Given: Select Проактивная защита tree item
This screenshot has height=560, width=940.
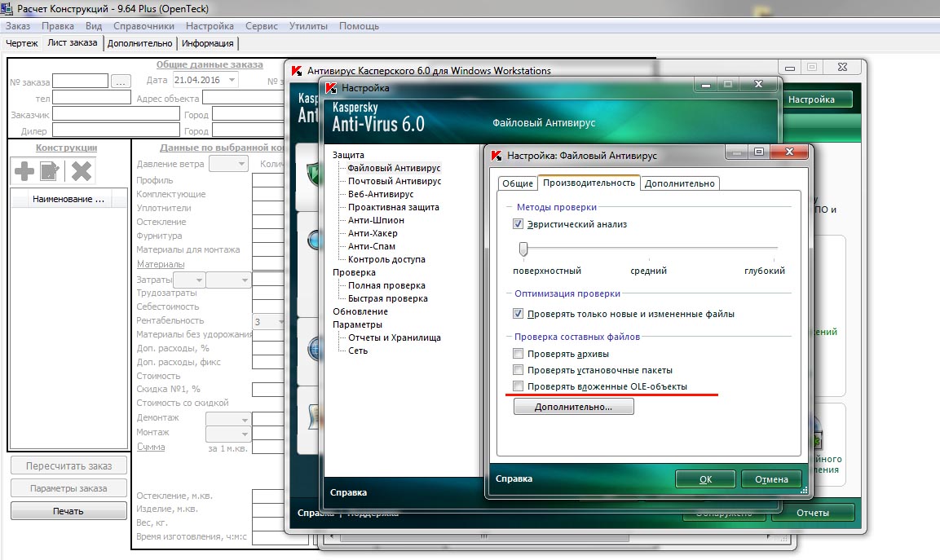Looking at the screenshot, I should [393, 207].
